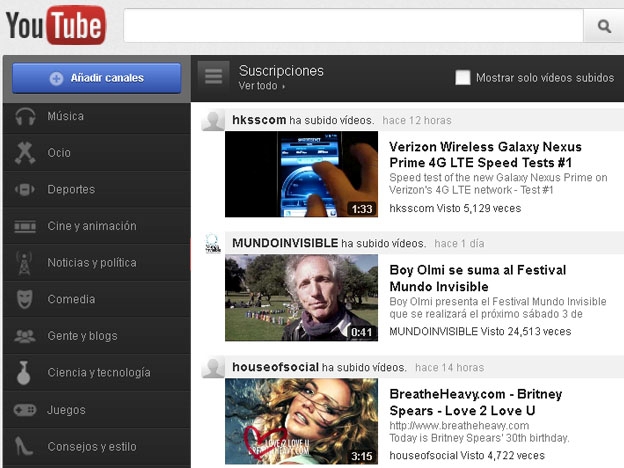Open BreatheHeavy.com Britney Spears video title
Screen dimensions: 624x468
coord(476,402)
